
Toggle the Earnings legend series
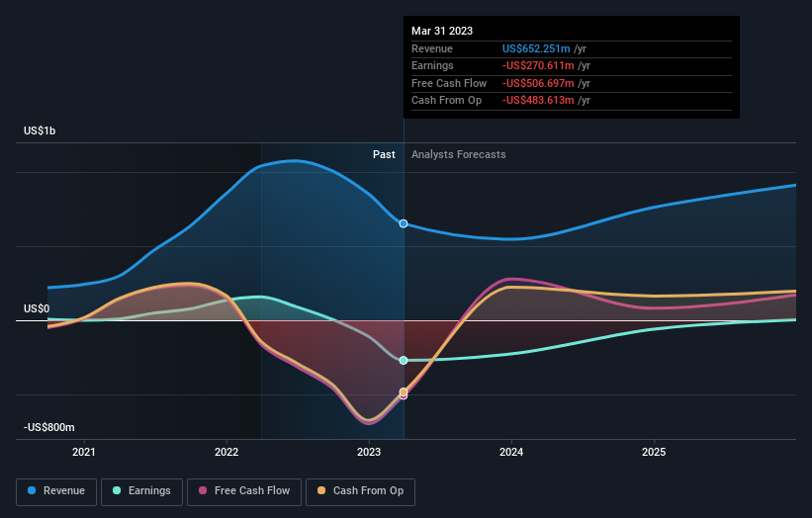(141, 491)
